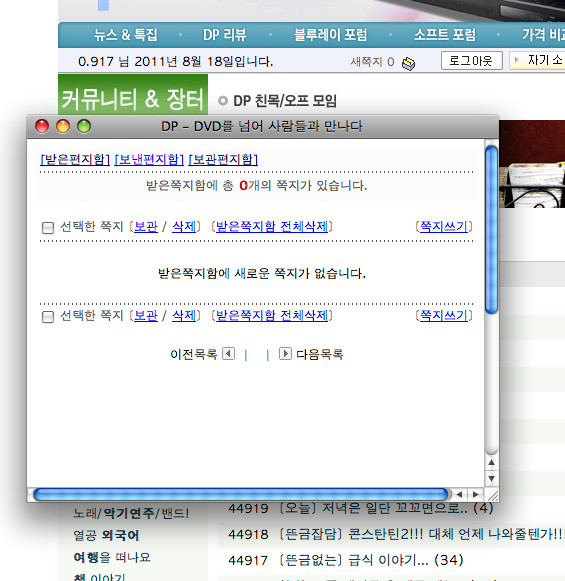This screenshot has height=581, width=565.
Task: Open the 뉴스 & 특집 menu
Action: coord(126,35)
